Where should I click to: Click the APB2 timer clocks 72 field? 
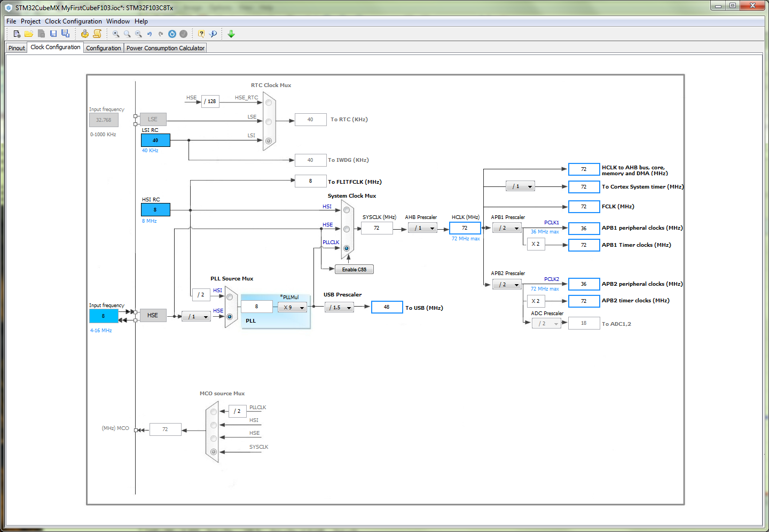click(584, 301)
